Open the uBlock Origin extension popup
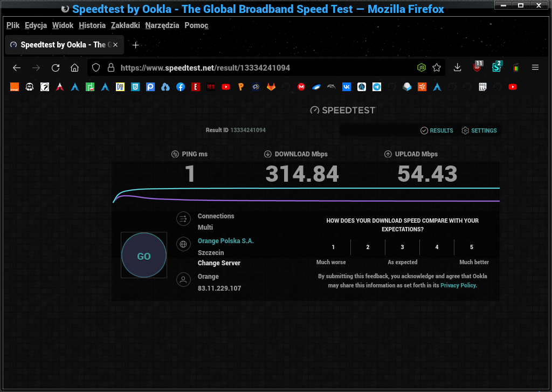The image size is (552, 392). pos(478,67)
